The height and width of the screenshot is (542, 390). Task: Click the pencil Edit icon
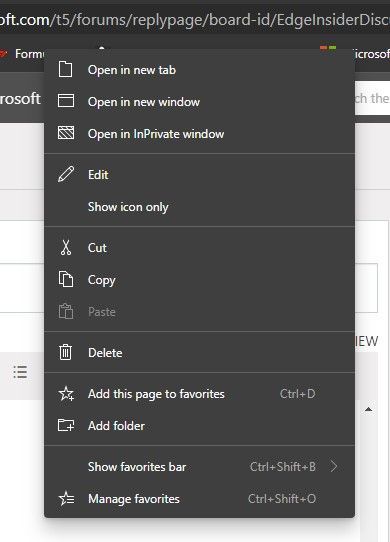coord(66,174)
